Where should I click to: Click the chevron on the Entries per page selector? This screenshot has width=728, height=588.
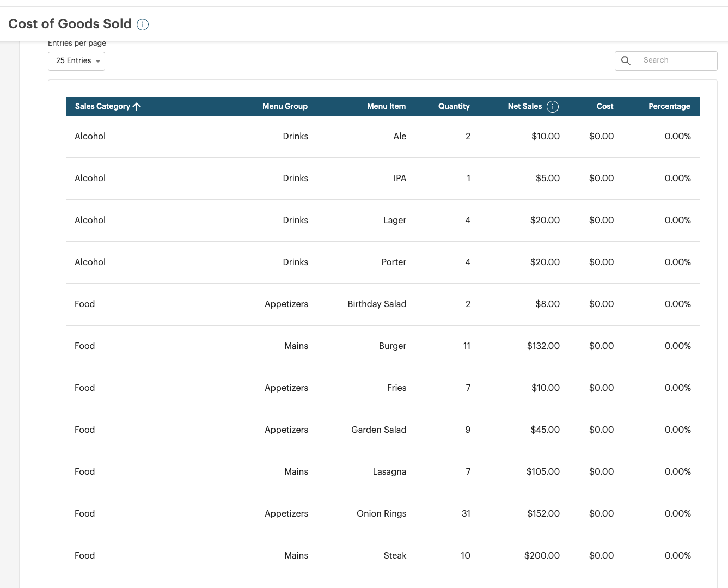point(97,61)
